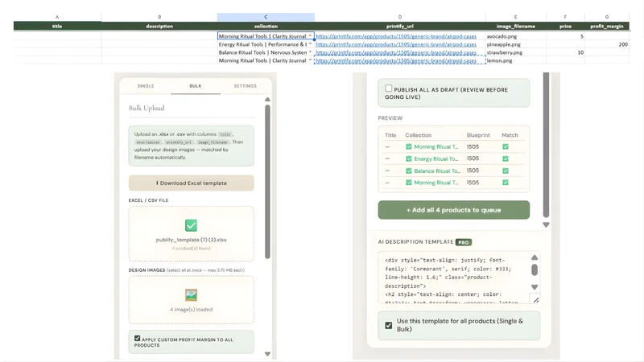
Task: Click the Match column header in Preview table
Action: [510, 135]
